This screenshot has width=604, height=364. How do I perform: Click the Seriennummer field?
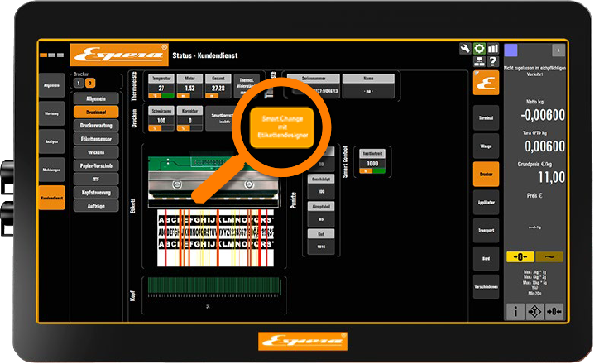click(x=314, y=86)
